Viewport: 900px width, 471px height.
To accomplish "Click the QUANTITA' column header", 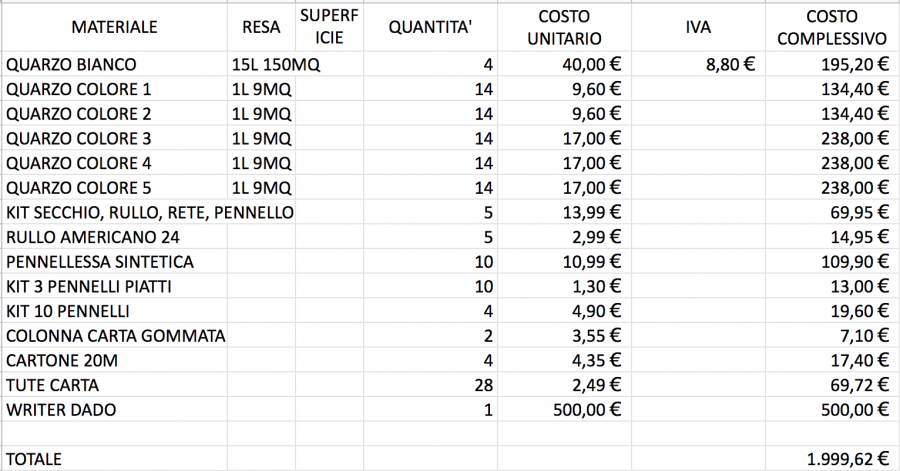I will click(430, 27).
